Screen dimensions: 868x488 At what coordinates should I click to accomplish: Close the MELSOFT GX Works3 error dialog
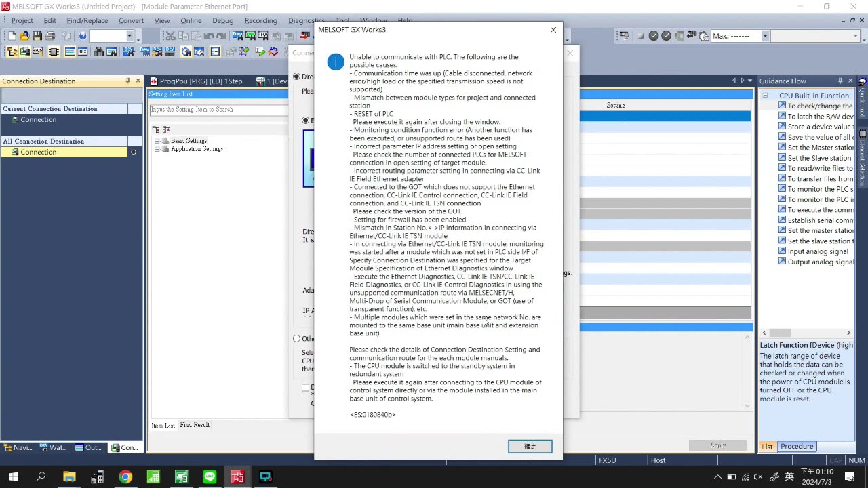tap(553, 30)
